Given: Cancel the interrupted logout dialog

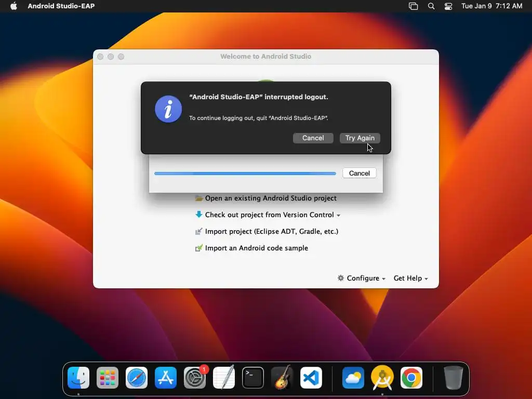Looking at the screenshot, I should click(313, 138).
